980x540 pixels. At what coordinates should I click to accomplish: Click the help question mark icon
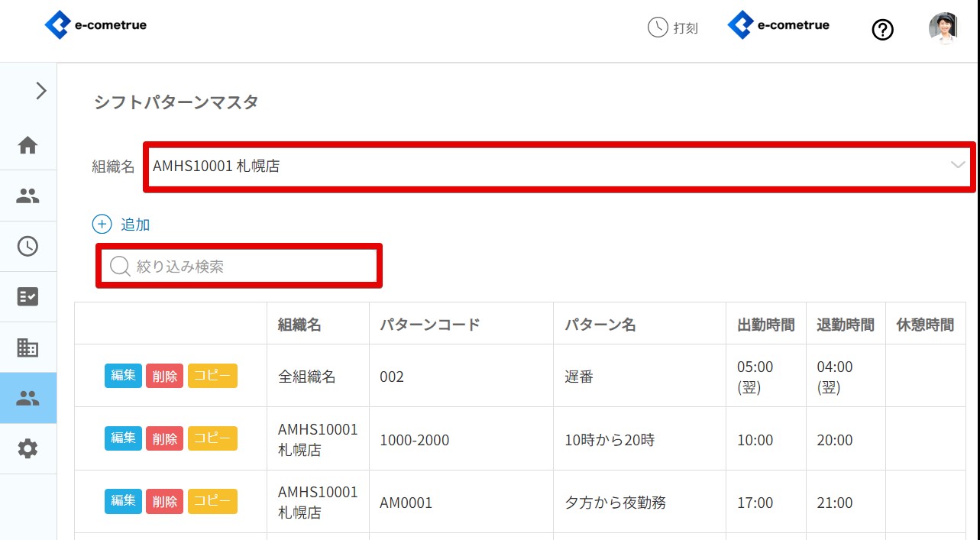click(882, 30)
